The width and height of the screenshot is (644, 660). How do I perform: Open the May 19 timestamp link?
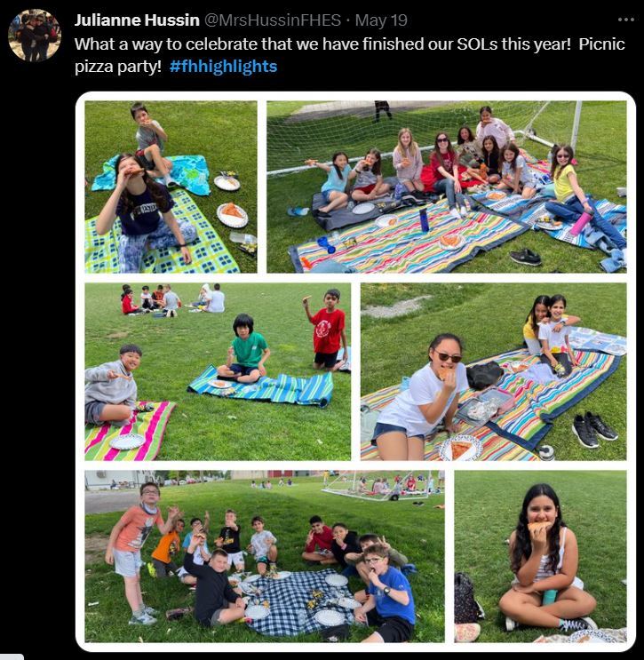tap(381, 20)
